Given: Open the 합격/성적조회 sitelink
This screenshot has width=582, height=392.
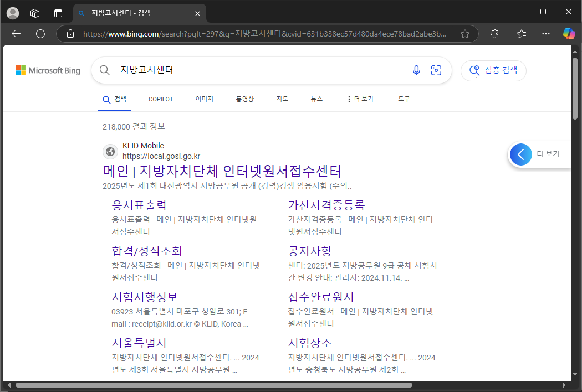Looking at the screenshot, I should [147, 251].
